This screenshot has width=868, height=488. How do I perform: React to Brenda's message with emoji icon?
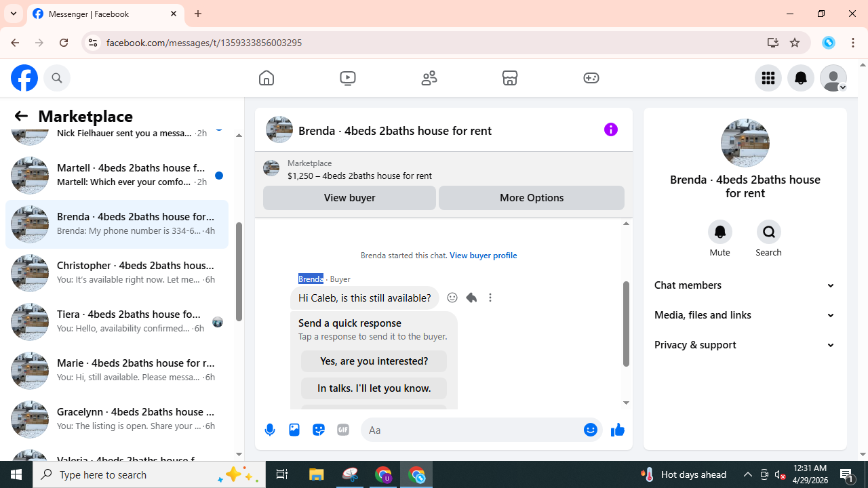[x=452, y=298]
